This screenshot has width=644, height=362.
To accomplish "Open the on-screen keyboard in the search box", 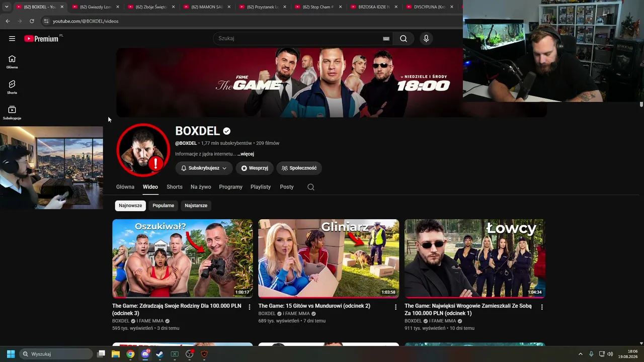I will (386, 39).
